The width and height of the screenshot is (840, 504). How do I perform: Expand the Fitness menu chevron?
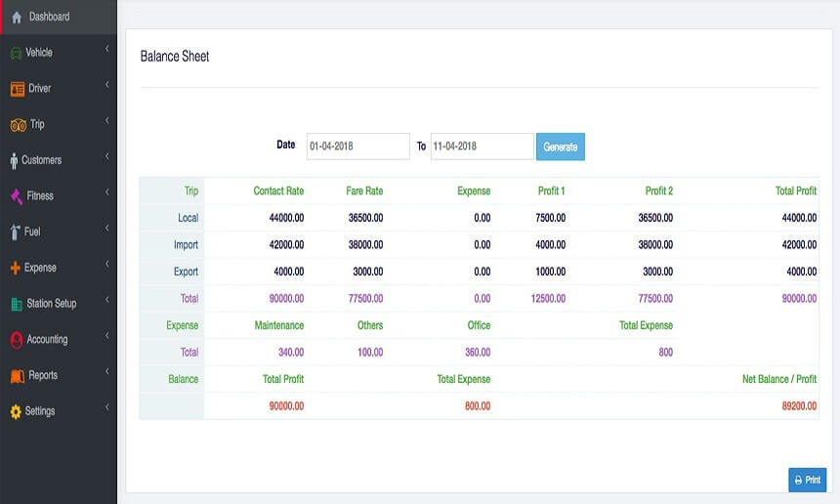pyautogui.click(x=106, y=192)
